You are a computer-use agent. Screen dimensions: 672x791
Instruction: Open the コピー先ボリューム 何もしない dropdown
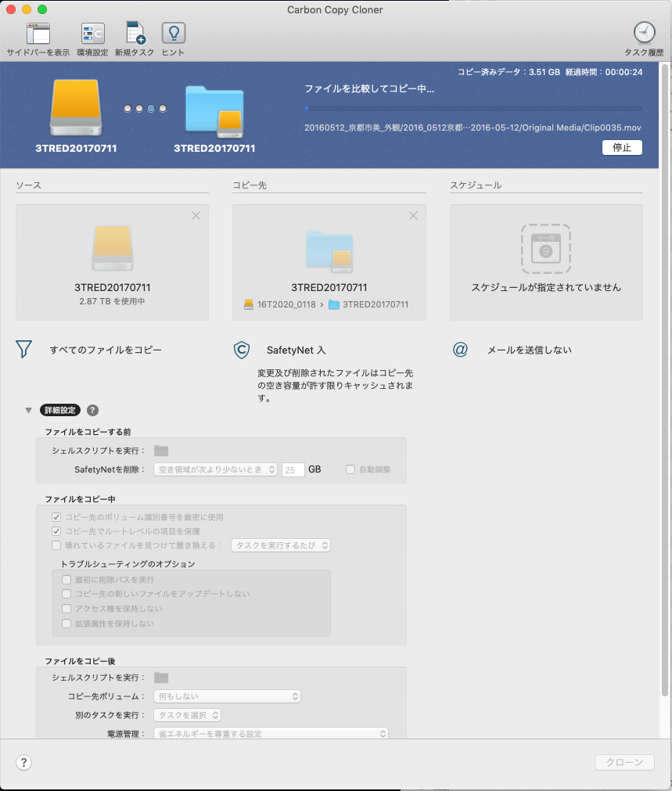point(227,696)
